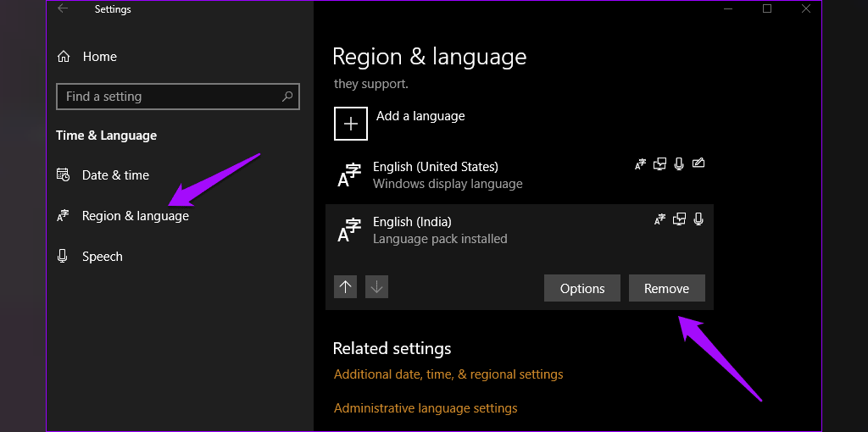The image size is (868, 432).
Task: Click the Add a language label
Action: tap(420, 116)
